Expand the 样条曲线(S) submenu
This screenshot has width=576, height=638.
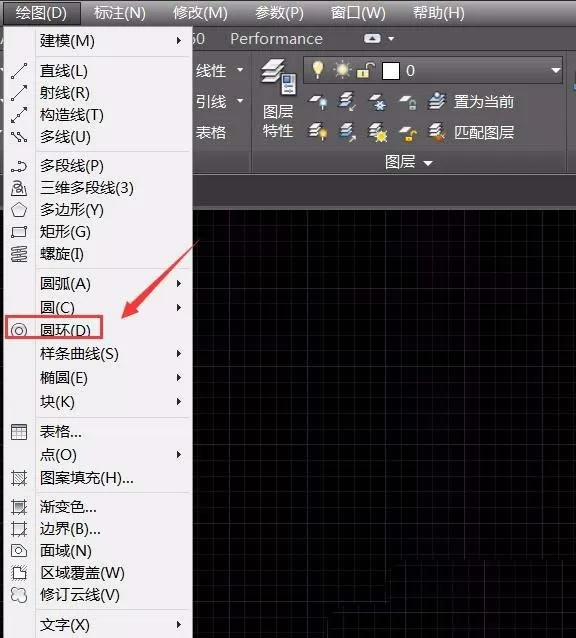[179, 354]
